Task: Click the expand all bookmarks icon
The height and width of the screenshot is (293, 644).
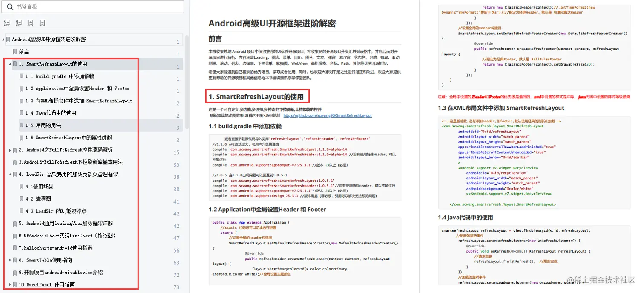Action: [x=7, y=23]
